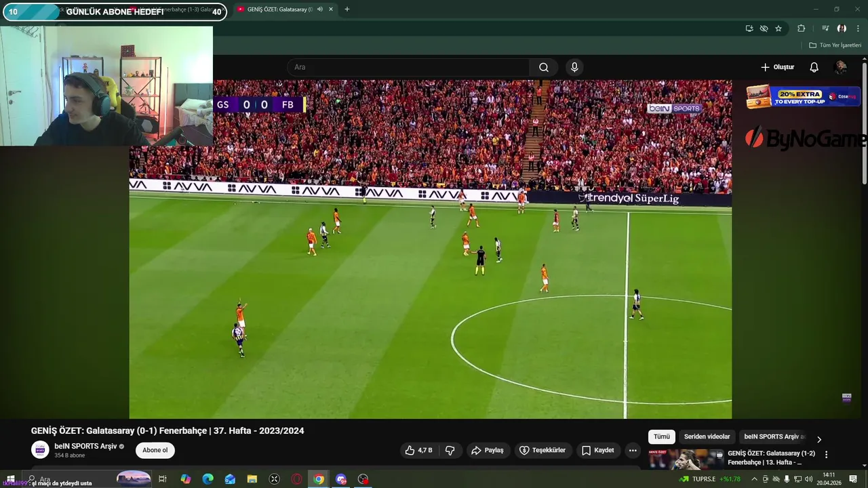This screenshot has height=488, width=868.
Task: Click the crossed-eye tracking protection icon
Action: point(764,28)
